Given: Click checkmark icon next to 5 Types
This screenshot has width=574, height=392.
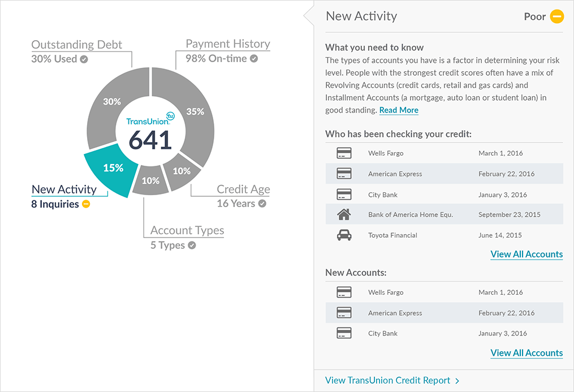Looking at the screenshot, I should pyautogui.click(x=192, y=245).
